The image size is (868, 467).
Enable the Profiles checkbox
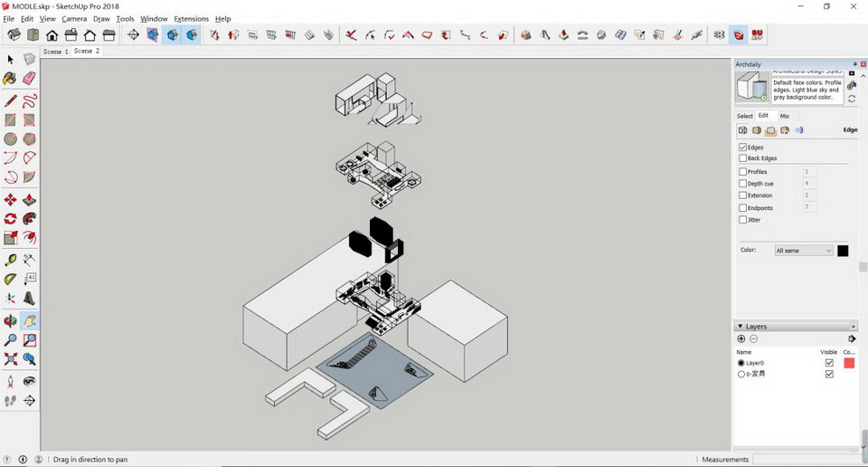coord(743,171)
